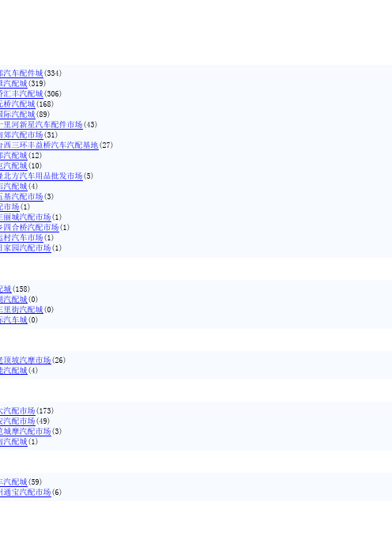The image size is (392, 555).
Task: Open the 国际汽配城 link with count 89
Action: click(17, 115)
